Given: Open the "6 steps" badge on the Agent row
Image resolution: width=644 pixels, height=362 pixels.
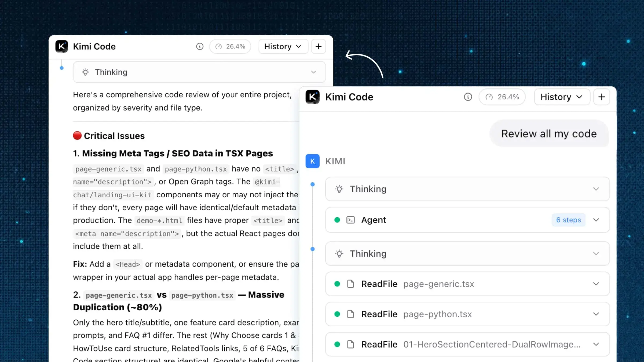Looking at the screenshot, I should [x=568, y=220].
